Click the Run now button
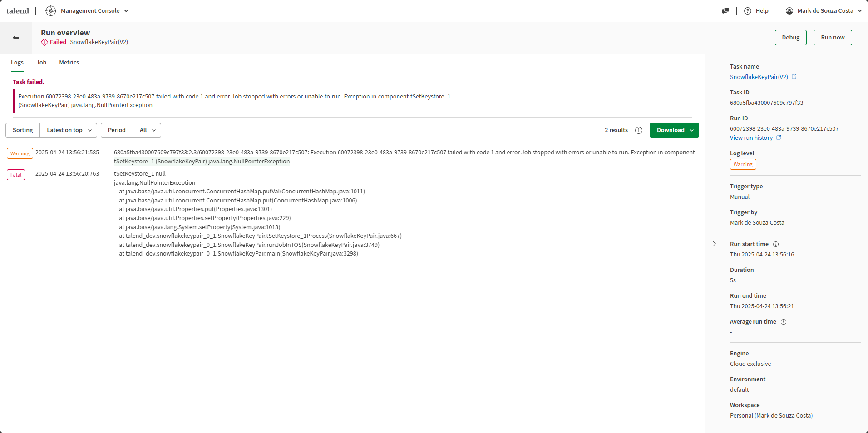 tap(832, 37)
